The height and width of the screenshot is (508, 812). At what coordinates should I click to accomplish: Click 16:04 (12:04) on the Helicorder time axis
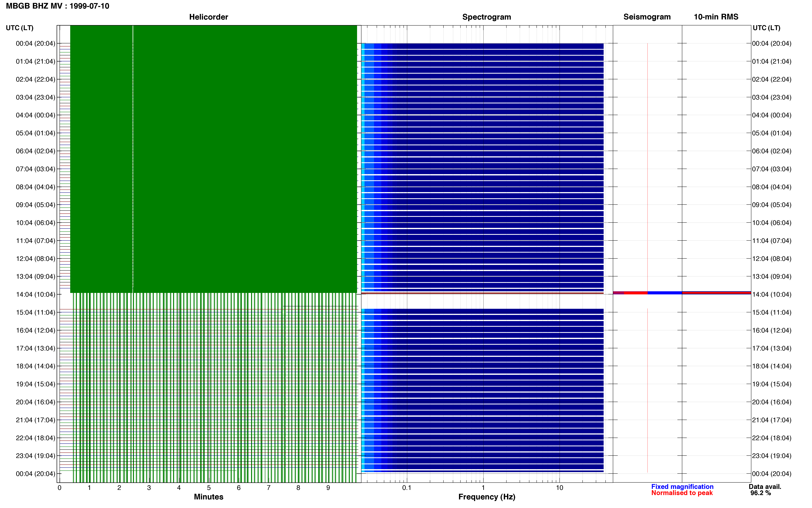point(36,330)
